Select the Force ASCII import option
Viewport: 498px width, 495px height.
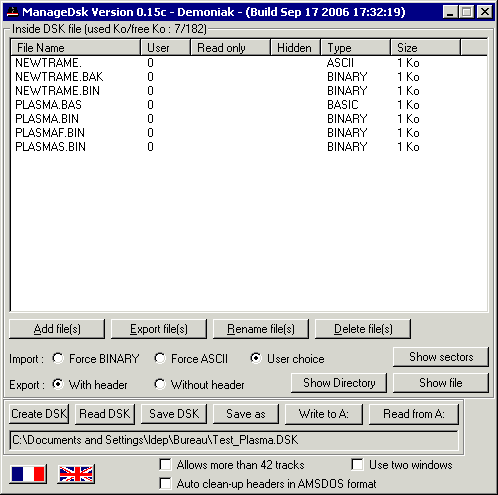(160, 359)
